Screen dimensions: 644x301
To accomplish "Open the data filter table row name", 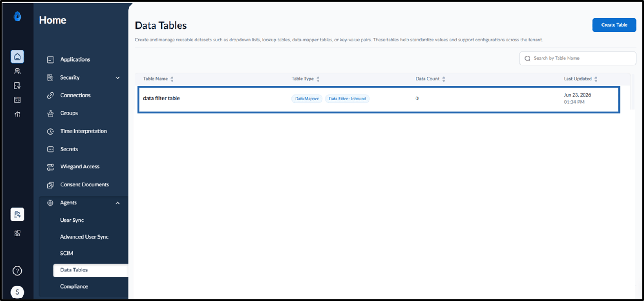I will coord(161,98).
